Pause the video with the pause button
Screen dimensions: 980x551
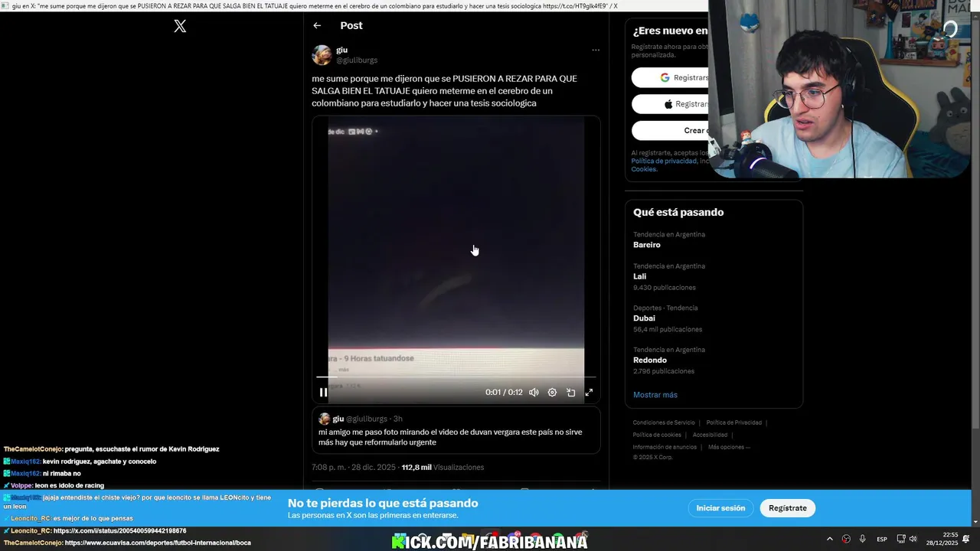pyautogui.click(x=324, y=392)
